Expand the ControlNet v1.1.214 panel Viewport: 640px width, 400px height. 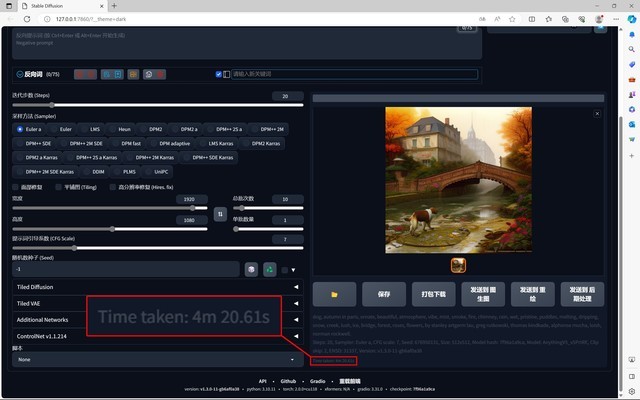coord(155,335)
